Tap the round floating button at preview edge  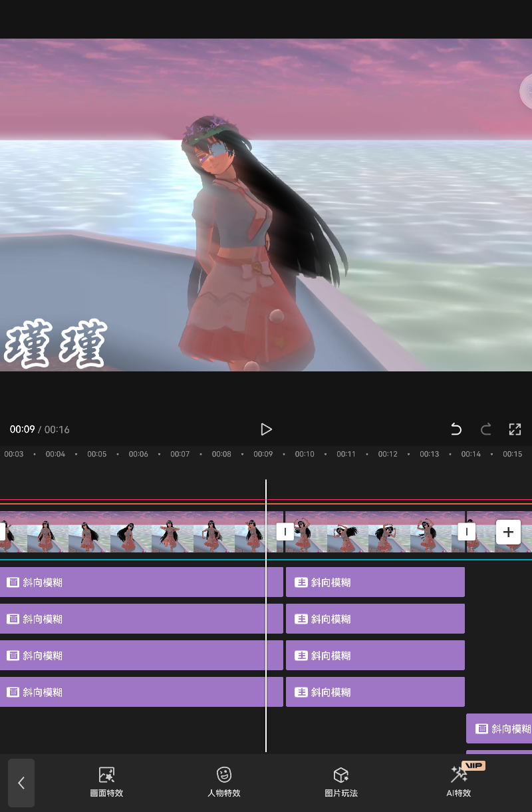[x=526, y=92]
